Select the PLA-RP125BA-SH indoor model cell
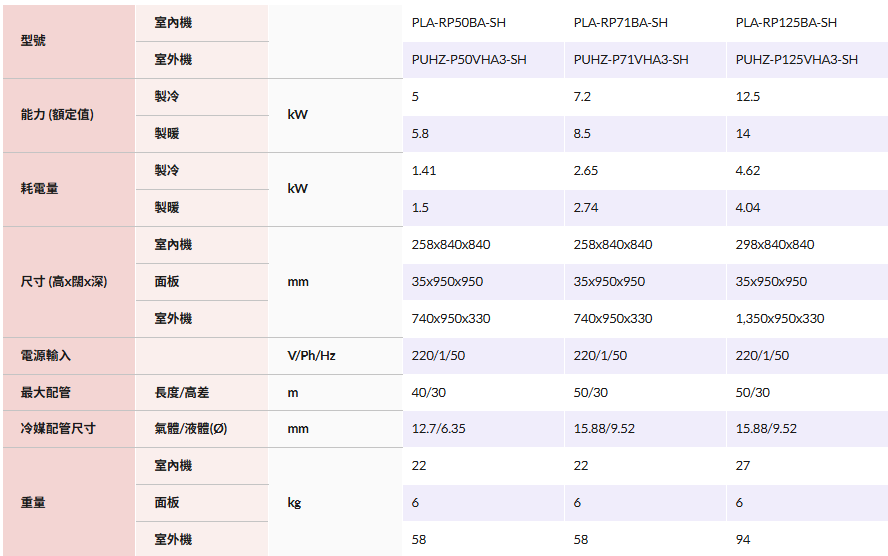The height and width of the screenshot is (556, 888). 807,23
